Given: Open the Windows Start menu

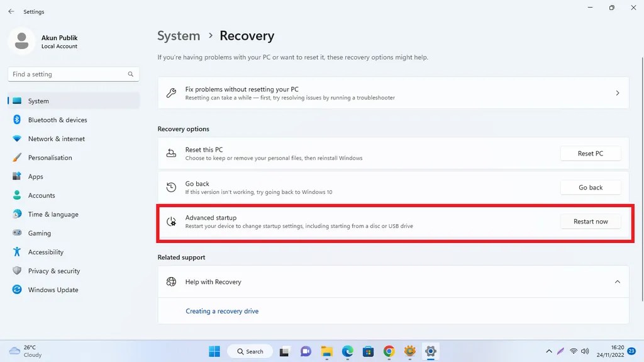Looking at the screenshot, I should (214, 351).
